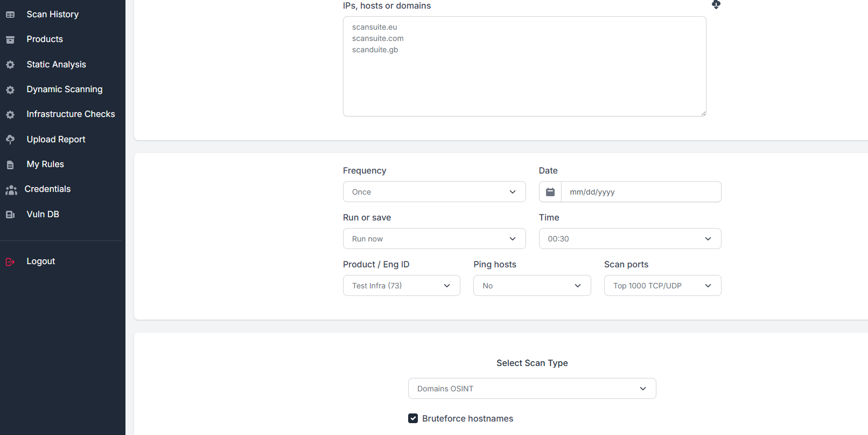Open the Select Scan Type dropdown
The width and height of the screenshot is (868, 435).
point(532,389)
